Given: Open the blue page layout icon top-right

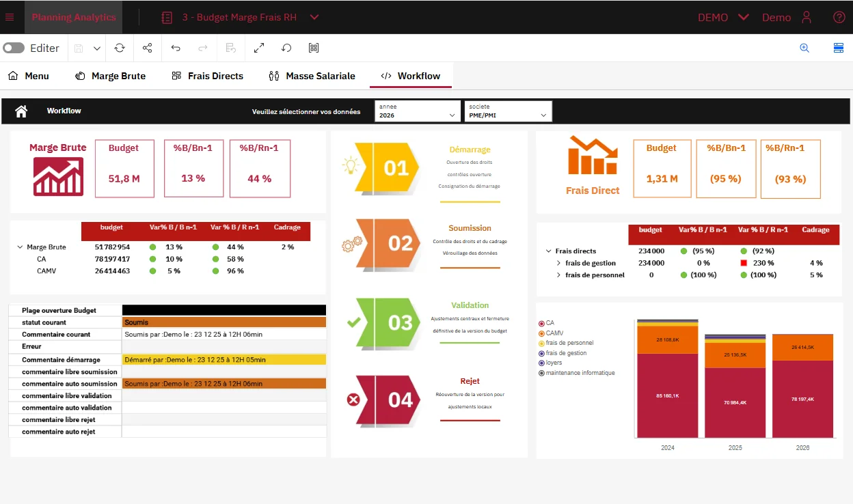Looking at the screenshot, I should [x=839, y=48].
